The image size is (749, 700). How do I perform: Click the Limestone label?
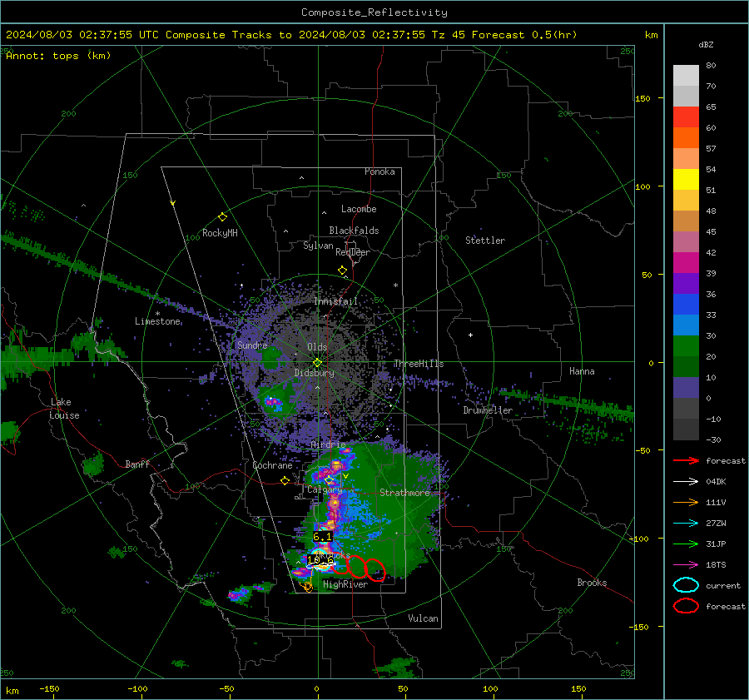157,321
